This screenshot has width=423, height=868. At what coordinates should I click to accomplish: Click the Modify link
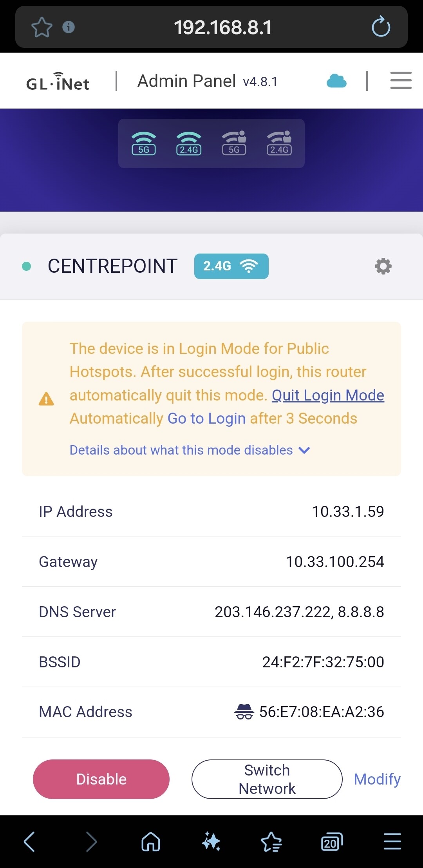(x=377, y=779)
